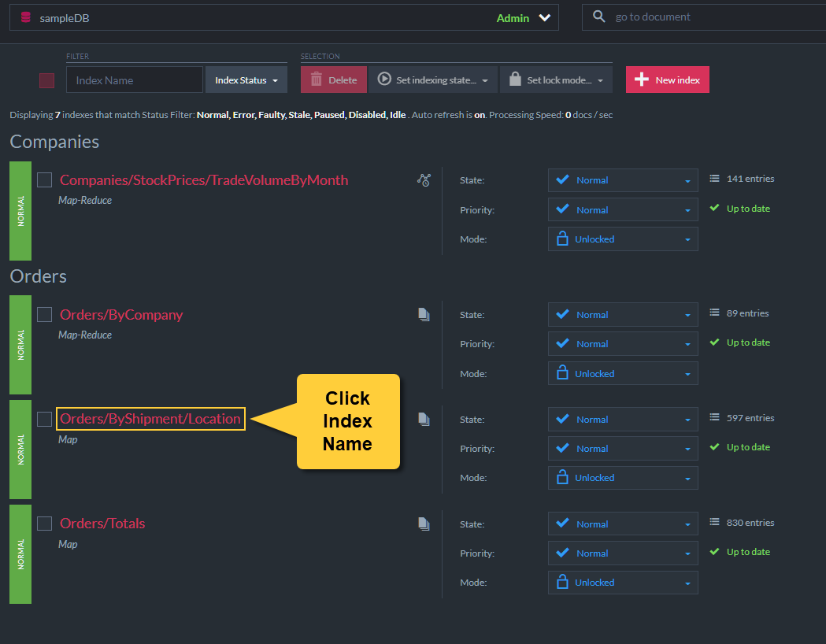
Task: Click the 89 entries list icon
Action: [714, 313]
